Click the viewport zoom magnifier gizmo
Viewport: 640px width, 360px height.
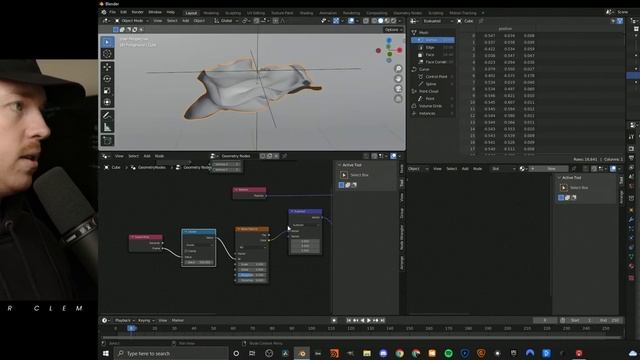click(x=398, y=69)
